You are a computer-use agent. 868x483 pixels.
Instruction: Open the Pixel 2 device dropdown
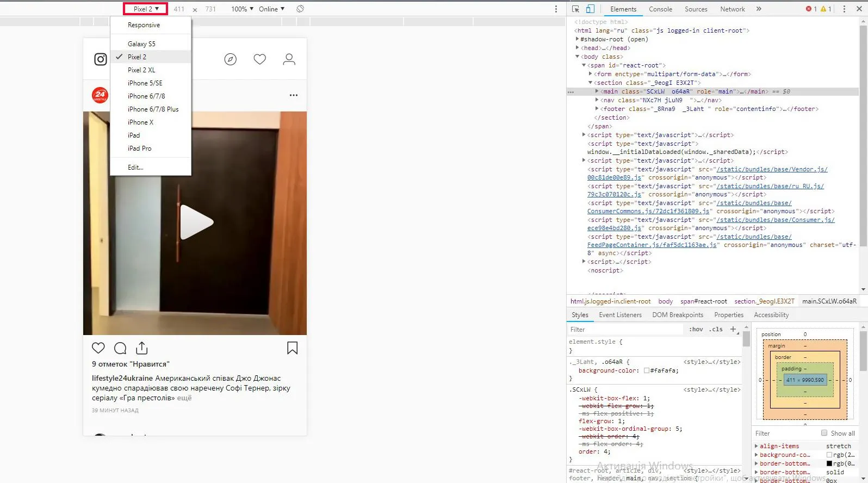point(146,9)
